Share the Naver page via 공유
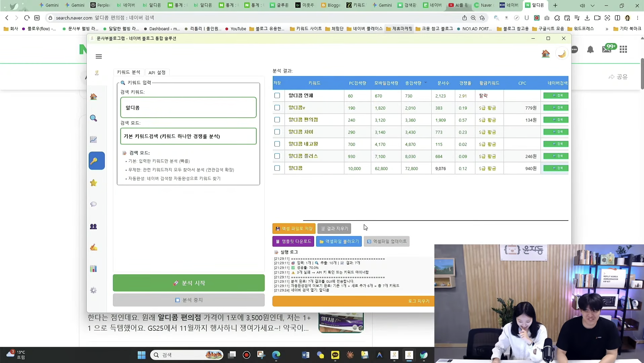 (618, 77)
